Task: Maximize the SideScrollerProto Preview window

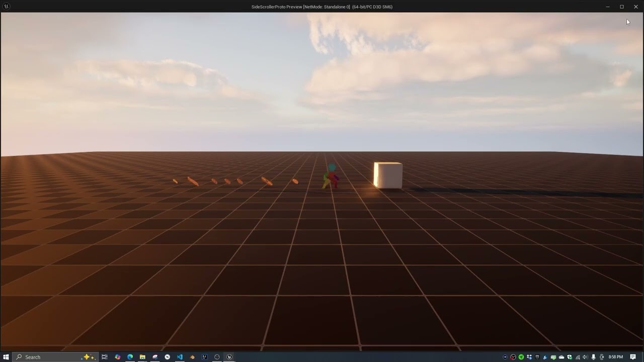Action: (x=622, y=7)
